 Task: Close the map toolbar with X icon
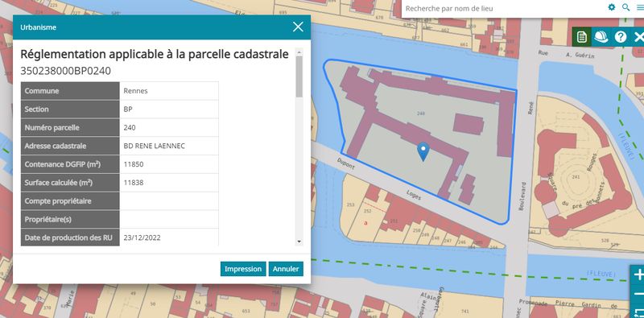pos(638,37)
